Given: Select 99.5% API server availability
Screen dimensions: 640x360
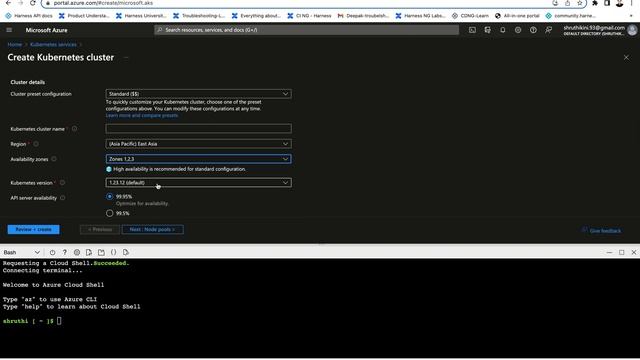Looking at the screenshot, I should [x=109, y=213].
